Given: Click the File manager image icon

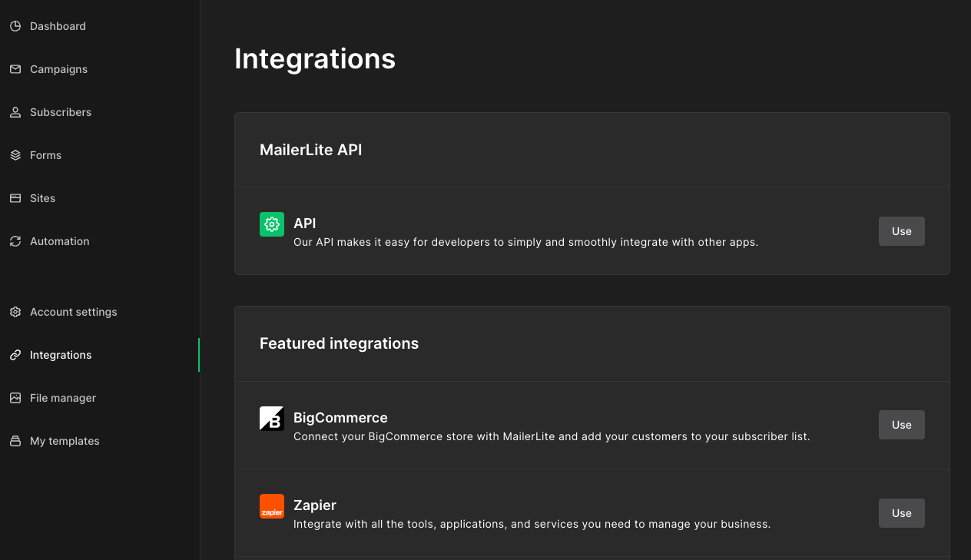Looking at the screenshot, I should click(x=15, y=398).
